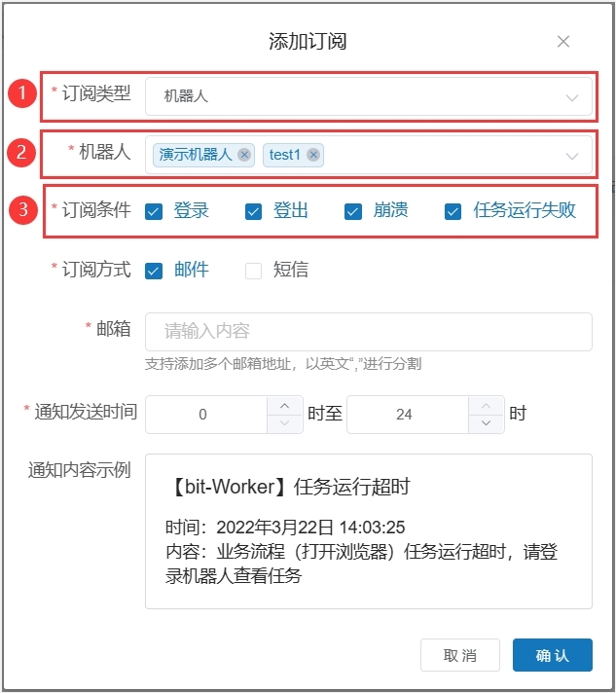Focus the start hour field showing 0
This screenshot has height=693, width=616.
coord(204,415)
